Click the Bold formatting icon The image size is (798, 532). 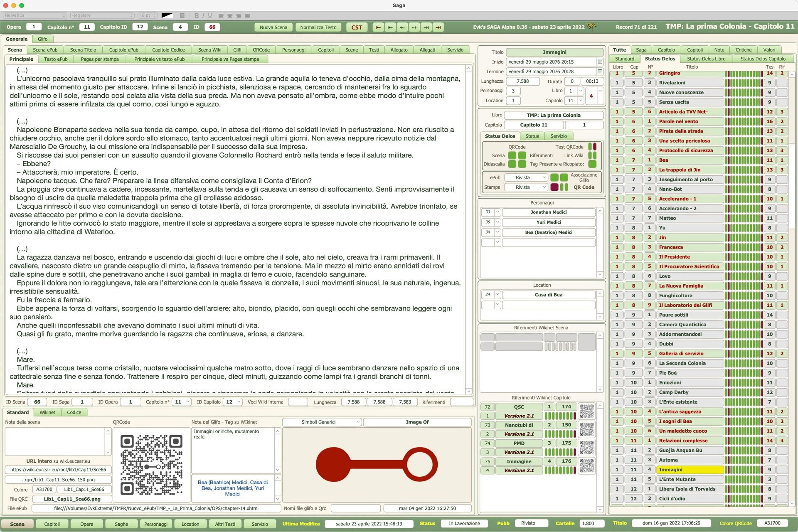(197, 15)
